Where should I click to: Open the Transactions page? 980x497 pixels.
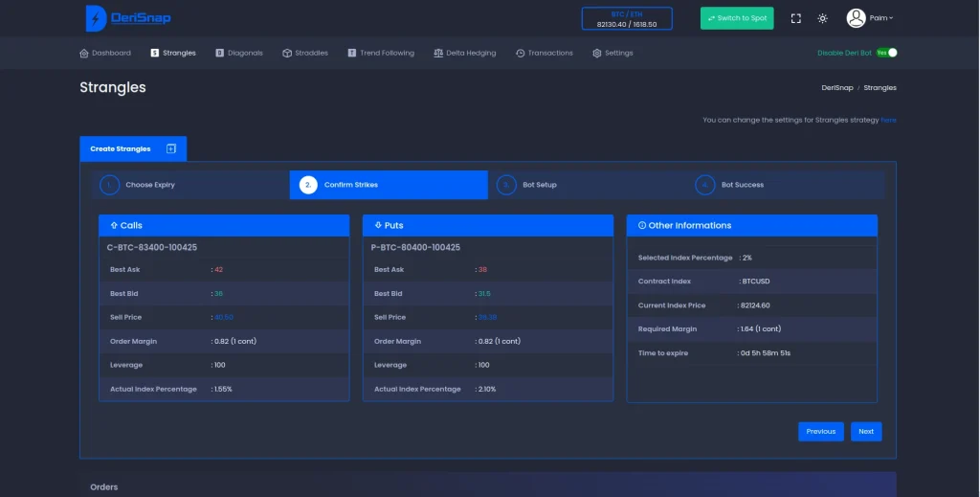[545, 53]
